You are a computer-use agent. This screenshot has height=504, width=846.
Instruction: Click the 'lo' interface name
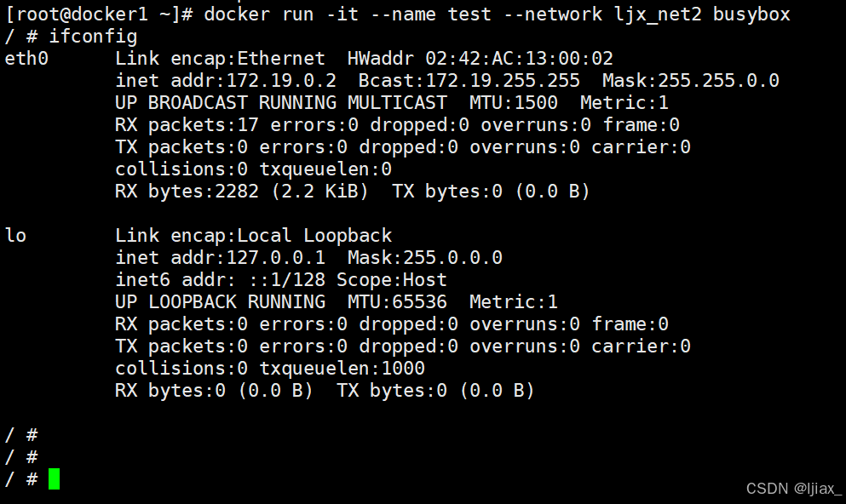(x=15, y=235)
